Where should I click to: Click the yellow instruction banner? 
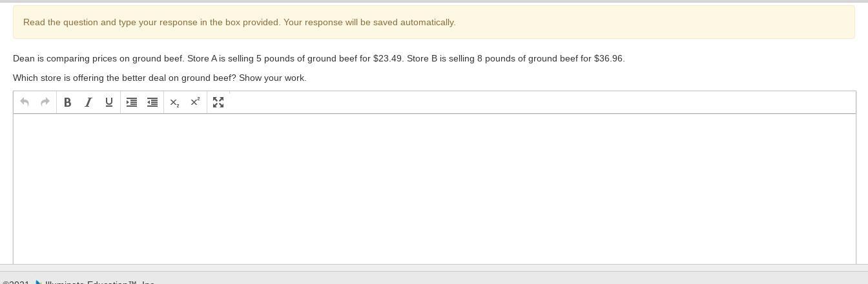(434, 22)
